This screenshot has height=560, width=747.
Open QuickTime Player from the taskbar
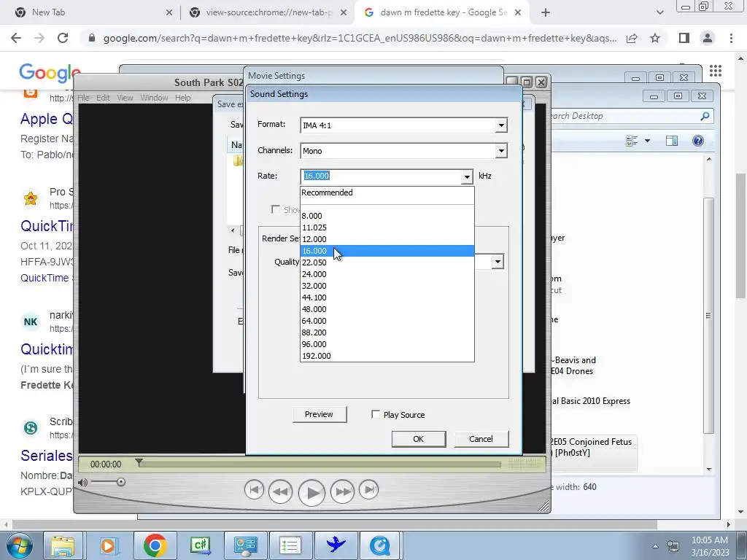379,545
